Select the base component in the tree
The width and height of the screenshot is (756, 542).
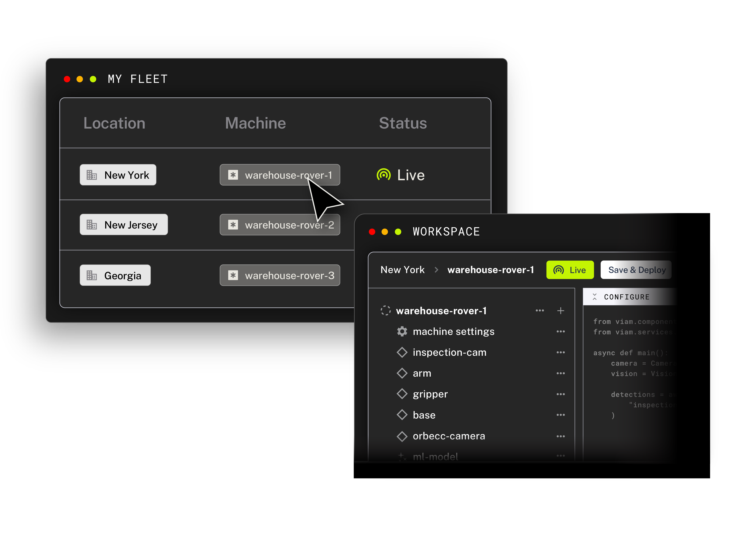[424, 415]
